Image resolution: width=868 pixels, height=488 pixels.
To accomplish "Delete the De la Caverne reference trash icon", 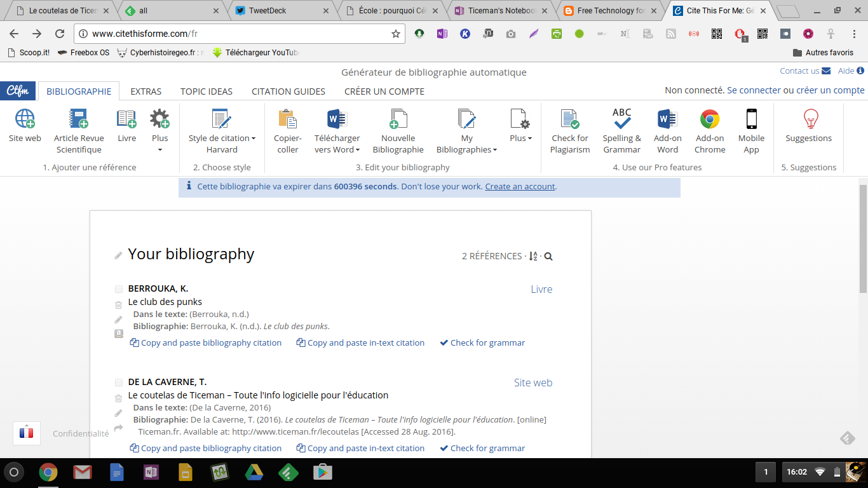I will (x=118, y=398).
